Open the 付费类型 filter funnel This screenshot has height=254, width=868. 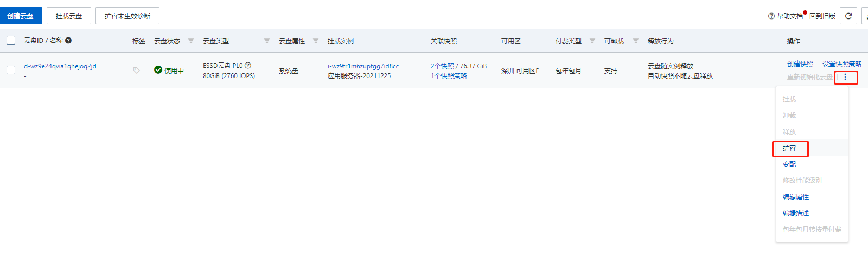pos(592,41)
